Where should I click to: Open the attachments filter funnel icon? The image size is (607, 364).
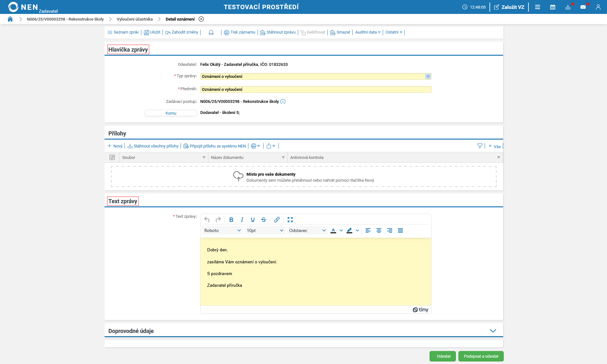click(480, 146)
